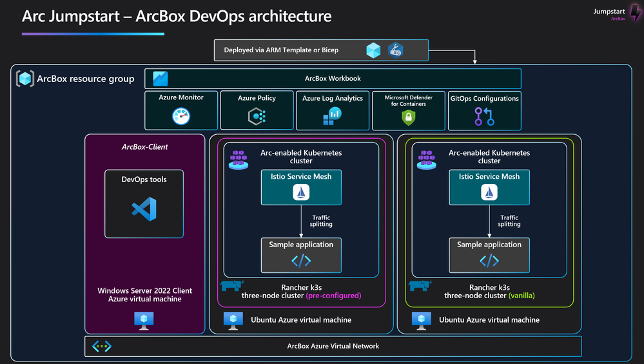644x364 pixels.
Task: Select the (pre-configured) magenta text
Action: tap(333, 296)
